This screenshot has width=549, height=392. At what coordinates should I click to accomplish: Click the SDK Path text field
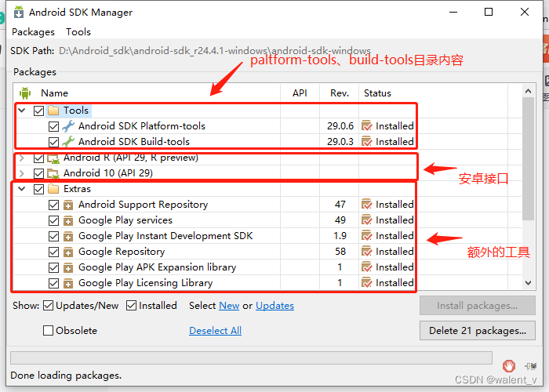(x=215, y=51)
